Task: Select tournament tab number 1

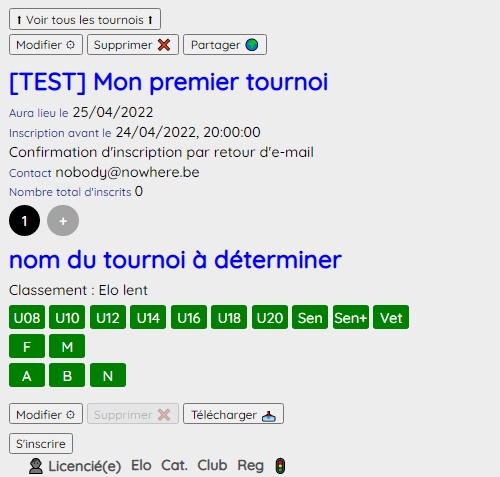Action: [x=25, y=221]
